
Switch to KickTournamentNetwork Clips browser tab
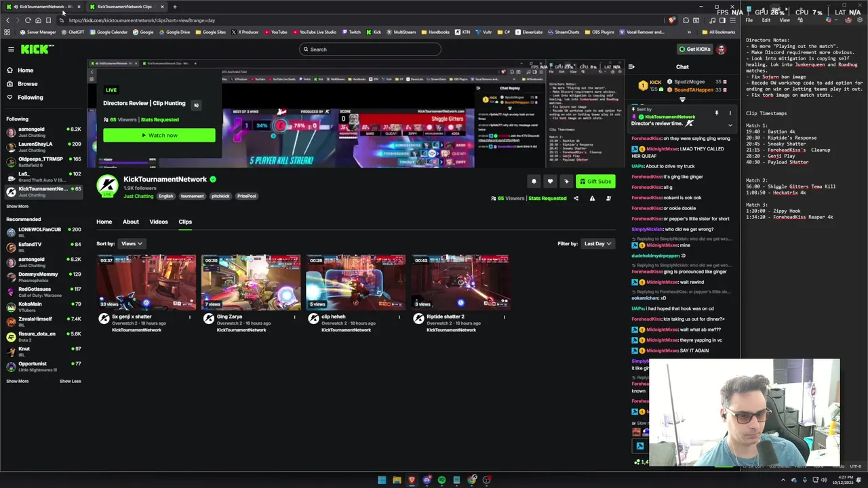tap(127, 7)
